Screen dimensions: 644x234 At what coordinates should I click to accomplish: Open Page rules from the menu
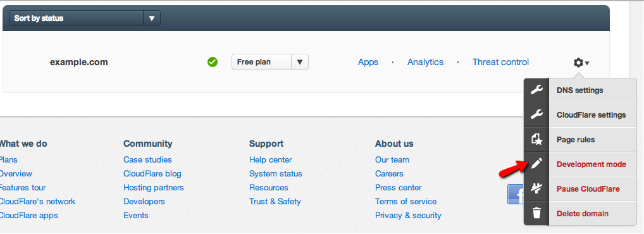(x=576, y=140)
